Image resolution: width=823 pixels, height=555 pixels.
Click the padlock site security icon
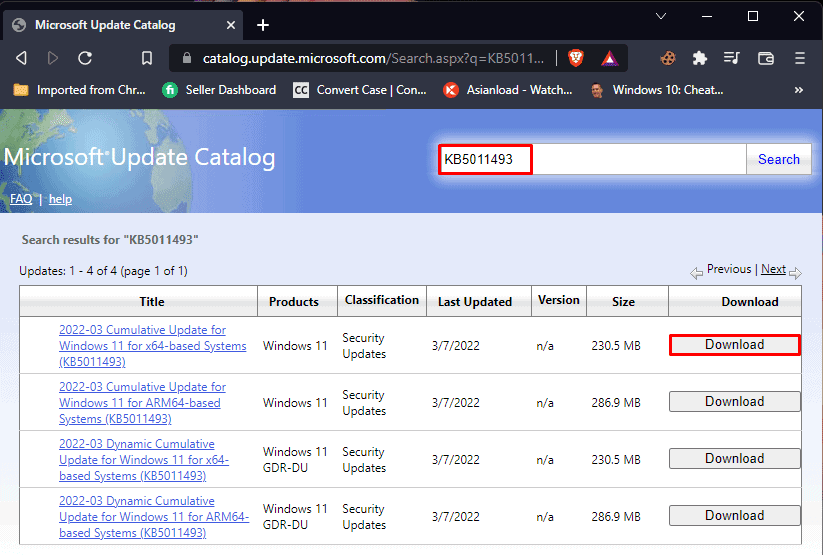[x=186, y=58]
